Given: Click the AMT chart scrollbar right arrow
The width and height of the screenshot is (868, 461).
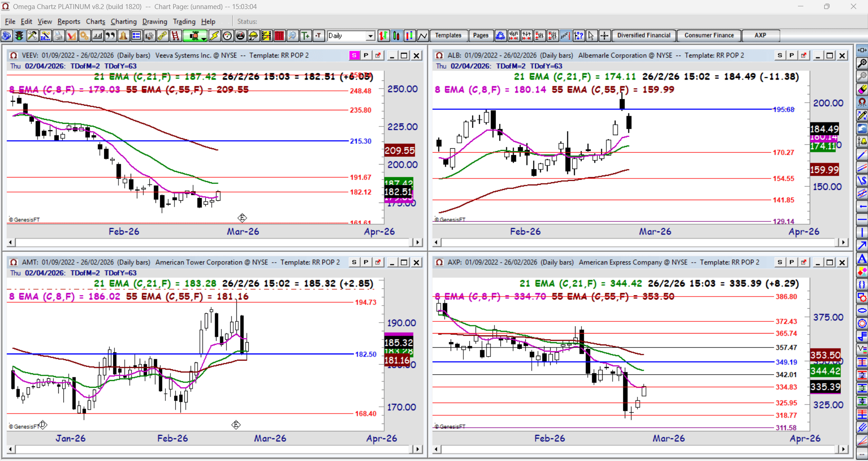Looking at the screenshot, I should (x=418, y=449).
